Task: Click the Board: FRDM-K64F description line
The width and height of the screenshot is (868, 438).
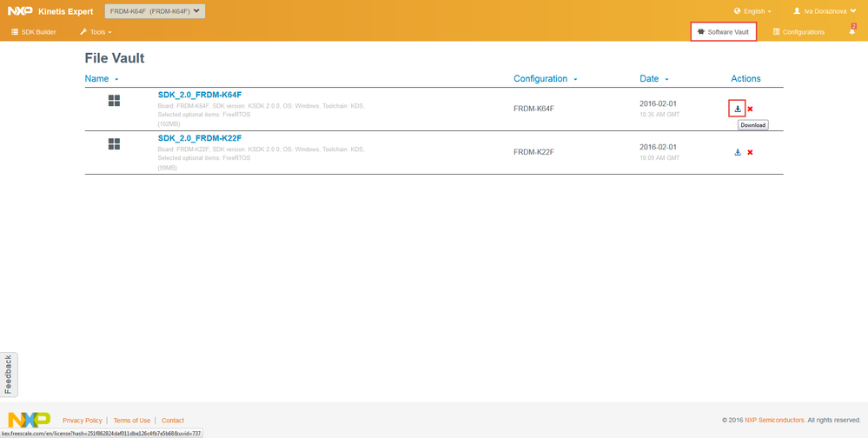Action: [x=261, y=106]
